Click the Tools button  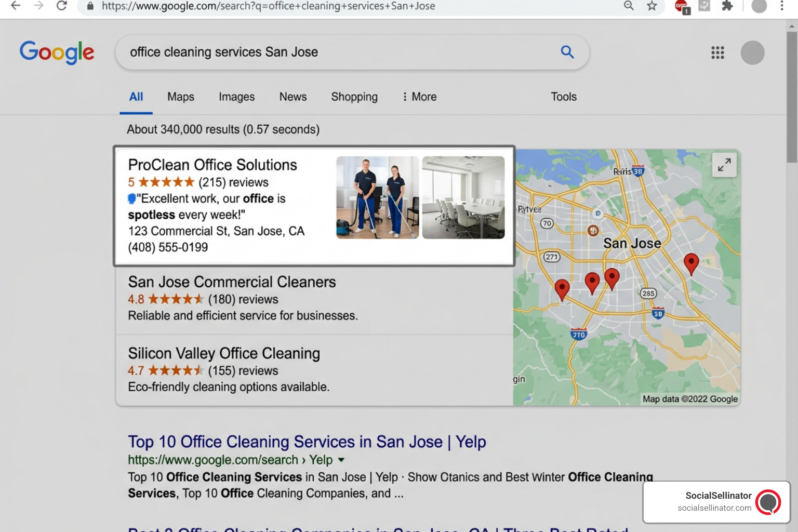pos(563,97)
